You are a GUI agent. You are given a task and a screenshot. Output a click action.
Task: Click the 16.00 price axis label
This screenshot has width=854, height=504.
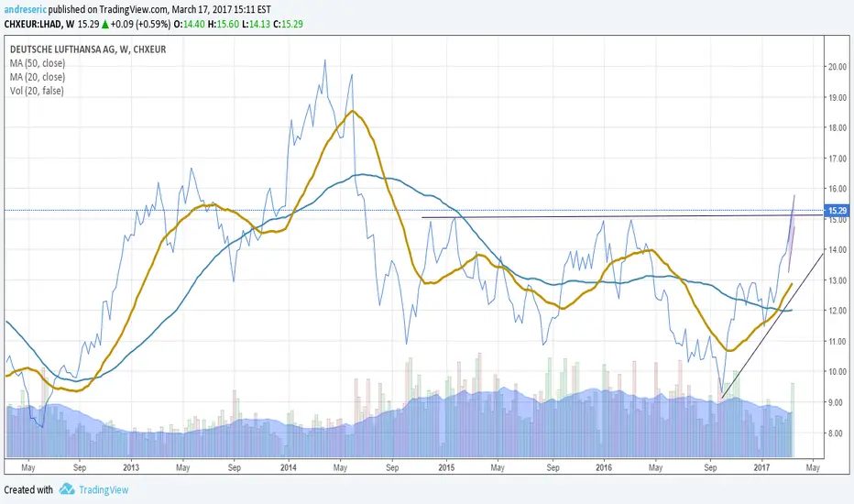click(x=838, y=189)
